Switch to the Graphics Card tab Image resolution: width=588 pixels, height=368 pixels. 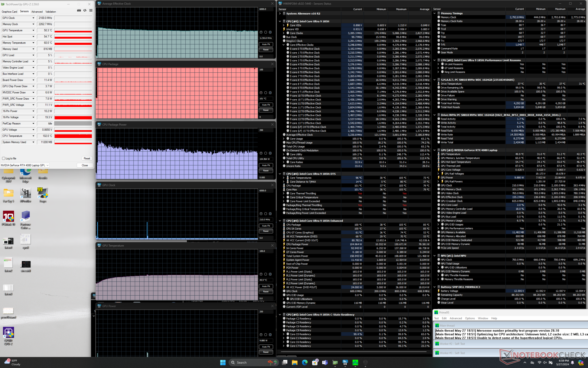(9, 12)
